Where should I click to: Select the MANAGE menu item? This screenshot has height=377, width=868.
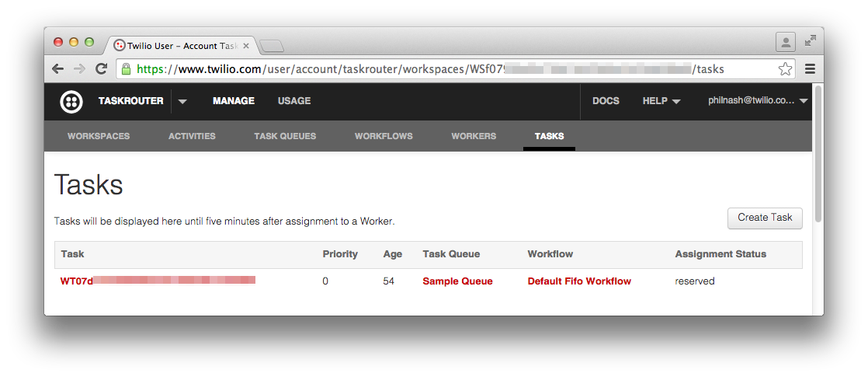click(x=234, y=101)
